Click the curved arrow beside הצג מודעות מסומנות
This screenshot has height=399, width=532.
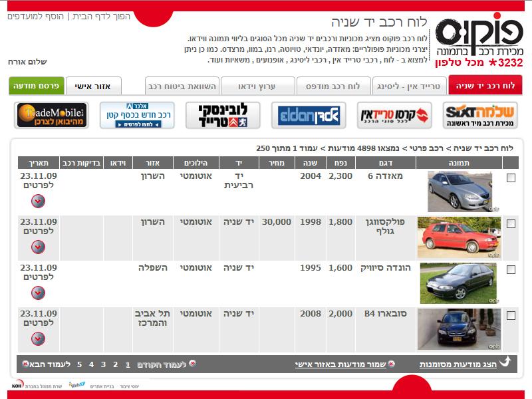[x=505, y=361]
